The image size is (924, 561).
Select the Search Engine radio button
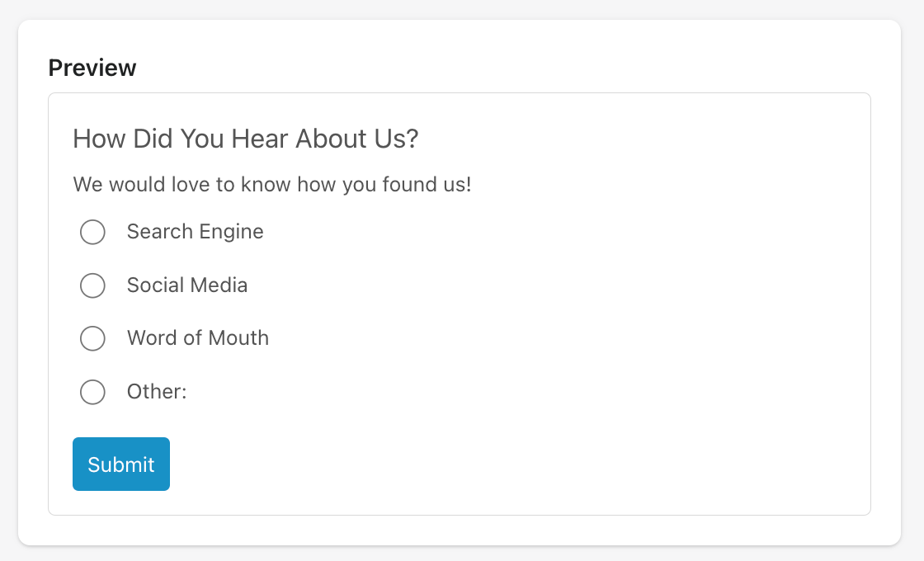pos(92,233)
